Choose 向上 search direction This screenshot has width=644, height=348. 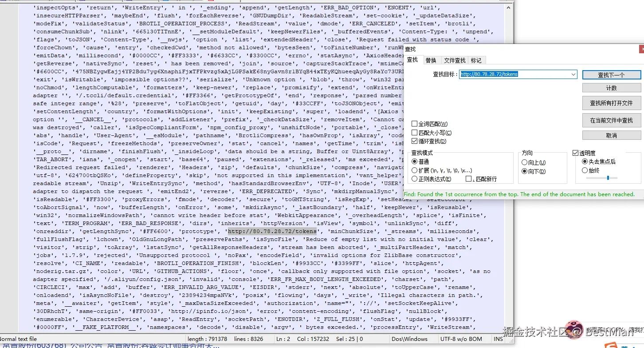coord(525,162)
